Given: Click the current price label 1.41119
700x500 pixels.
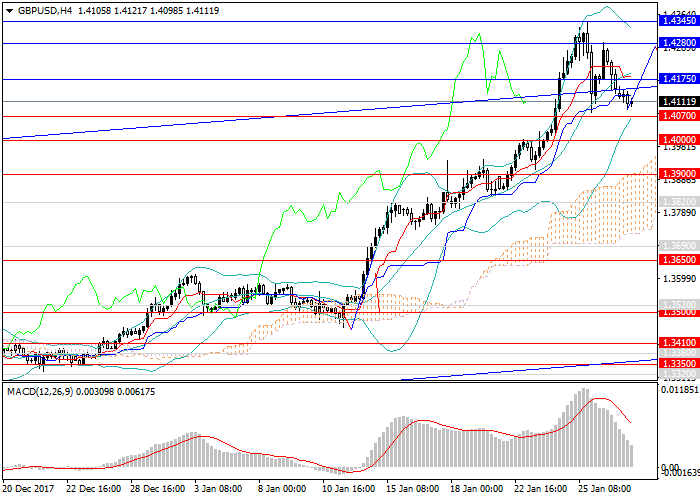Looking at the screenshot, I should tap(677, 101).
